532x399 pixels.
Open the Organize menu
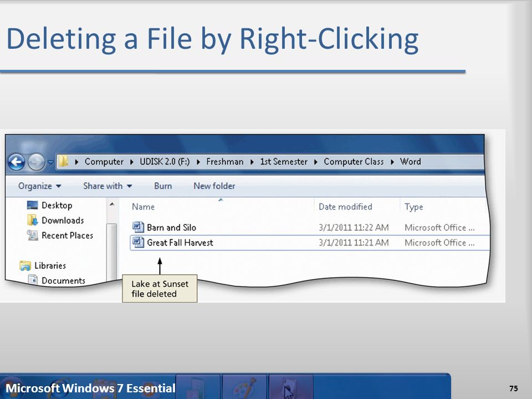(40, 186)
